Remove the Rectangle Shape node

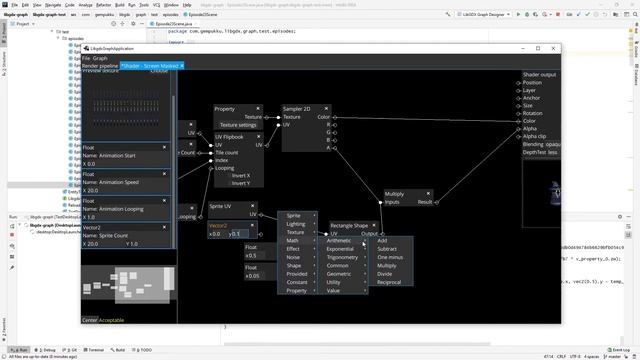(374, 225)
